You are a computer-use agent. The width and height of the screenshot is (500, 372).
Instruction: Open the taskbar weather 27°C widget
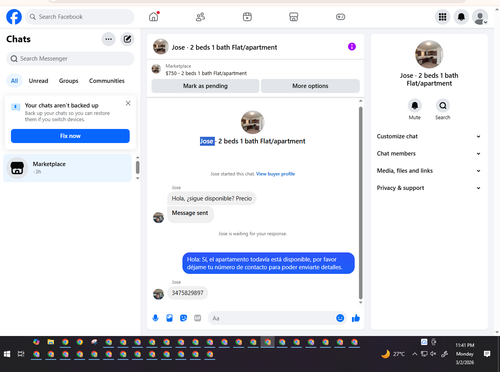point(393,354)
